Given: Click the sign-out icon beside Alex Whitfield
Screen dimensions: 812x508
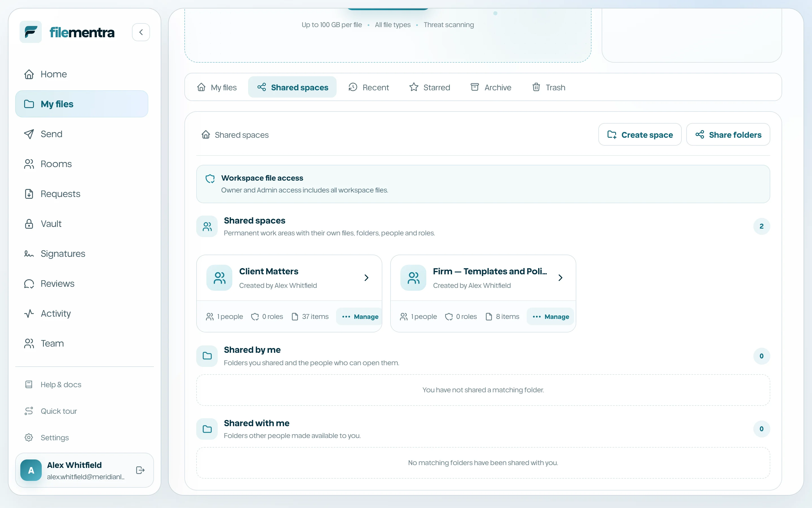Looking at the screenshot, I should pos(140,470).
